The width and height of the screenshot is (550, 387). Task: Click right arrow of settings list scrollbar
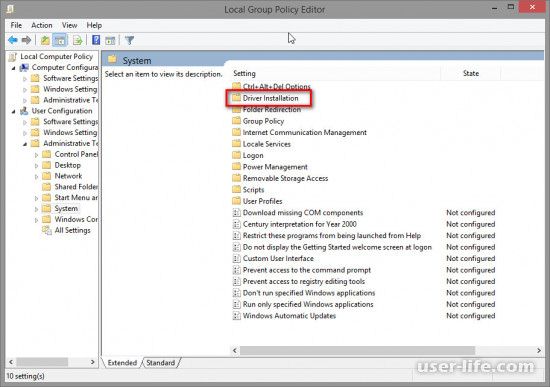tap(539, 350)
